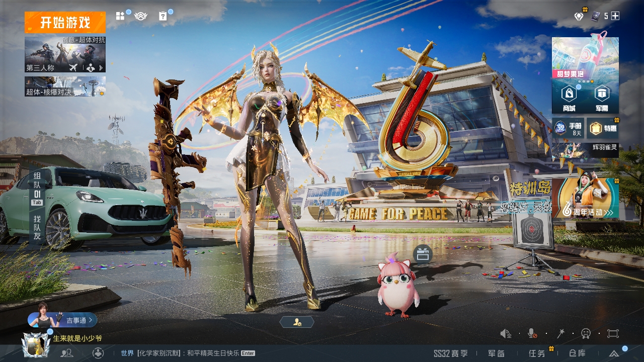Viewport: 644px width, 362px height.
Task: Click the clapperboard icon above the pet
Action: 423,254
